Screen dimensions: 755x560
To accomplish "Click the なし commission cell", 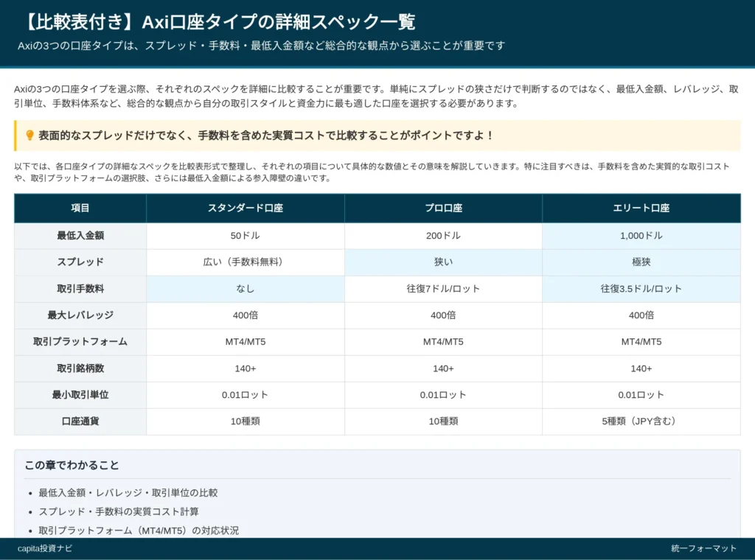I will [x=246, y=289].
